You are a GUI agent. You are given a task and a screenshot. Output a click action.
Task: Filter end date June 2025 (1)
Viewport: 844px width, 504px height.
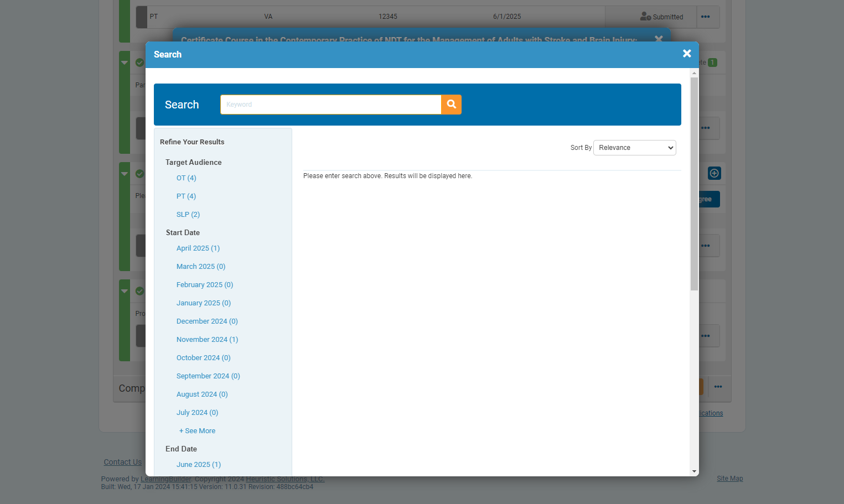click(x=199, y=465)
